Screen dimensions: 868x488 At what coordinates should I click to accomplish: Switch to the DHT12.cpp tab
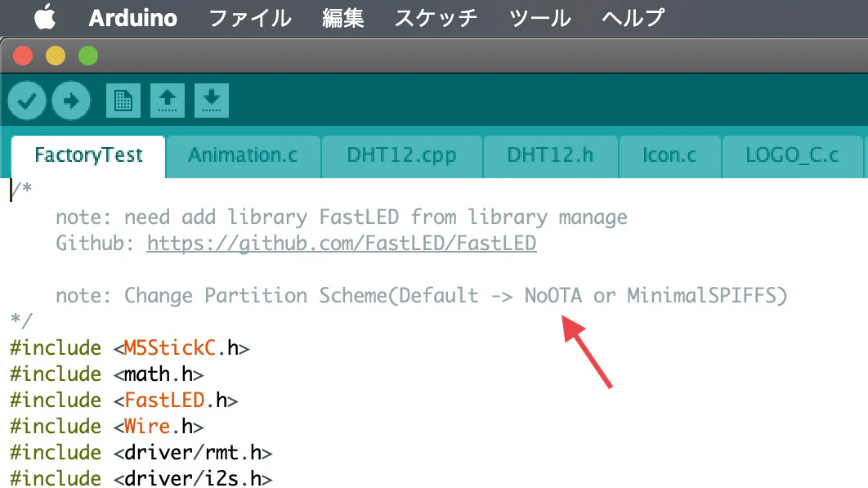(402, 155)
